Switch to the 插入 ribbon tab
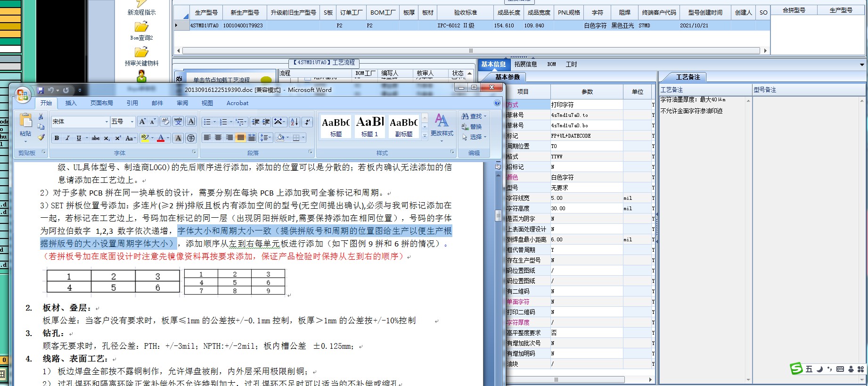This screenshot has height=386, width=868. pyautogui.click(x=71, y=103)
